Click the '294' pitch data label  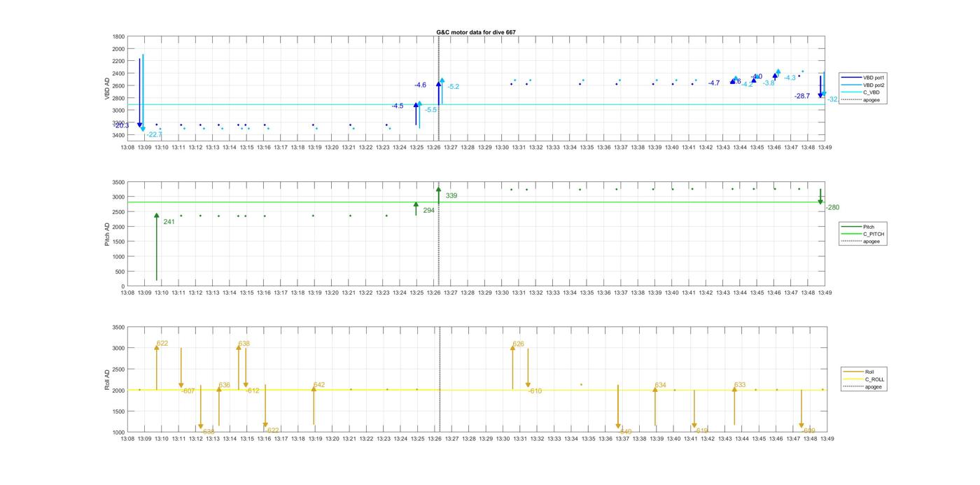[429, 210]
